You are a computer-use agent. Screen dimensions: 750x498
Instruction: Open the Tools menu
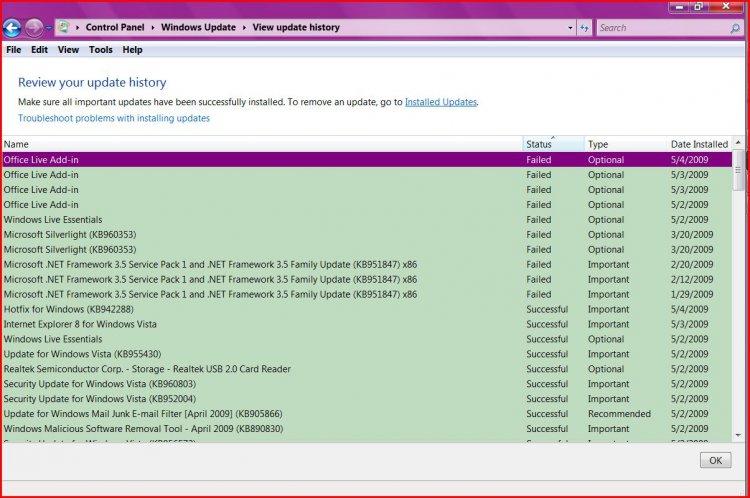[x=100, y=50]
